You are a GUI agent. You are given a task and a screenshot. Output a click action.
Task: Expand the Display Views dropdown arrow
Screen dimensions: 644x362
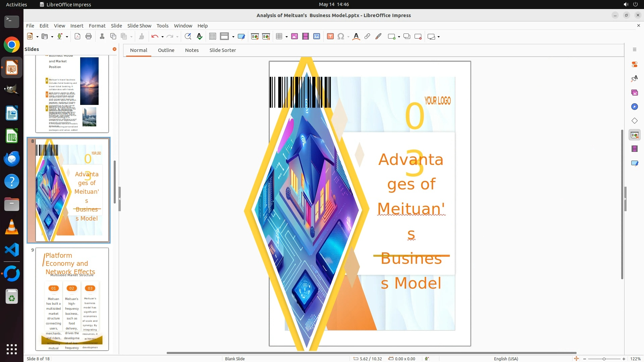[233, 37]
